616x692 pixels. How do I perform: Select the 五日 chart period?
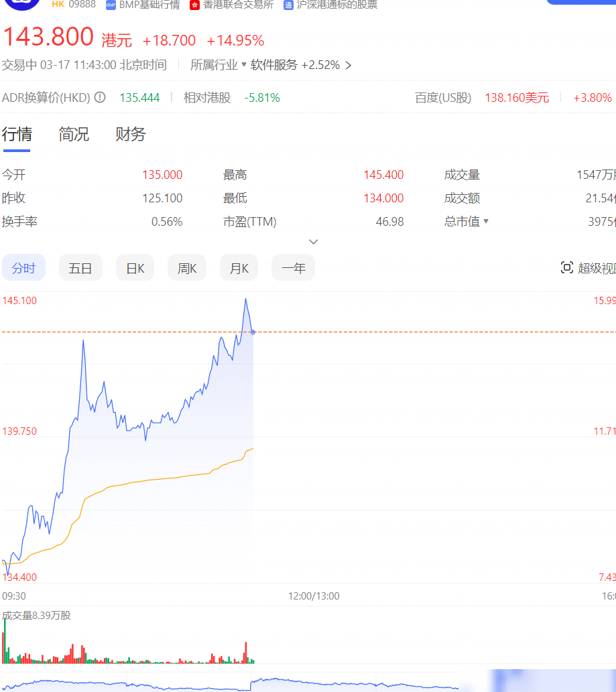tap(80, 267)
